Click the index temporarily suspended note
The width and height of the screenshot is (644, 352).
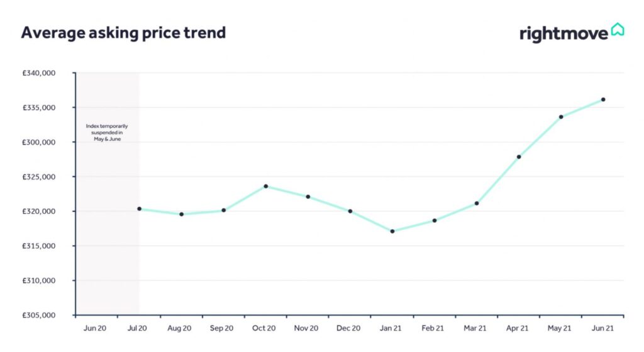(107, 132)
